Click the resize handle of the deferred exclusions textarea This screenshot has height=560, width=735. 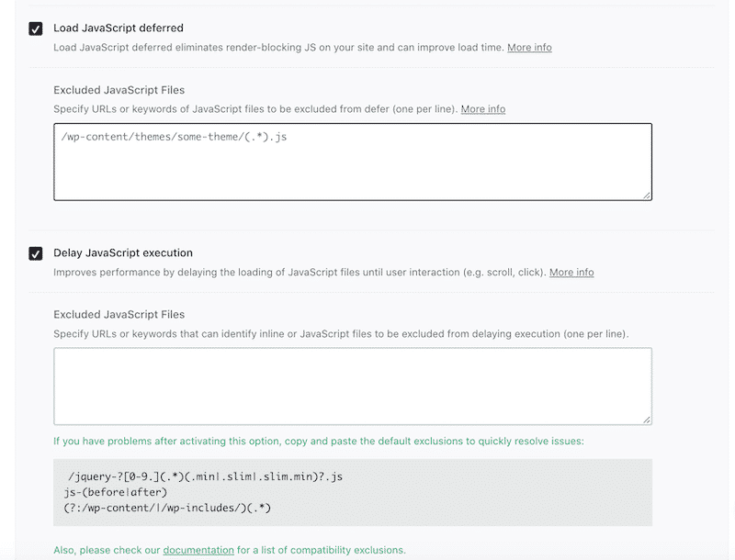point(647,195)
